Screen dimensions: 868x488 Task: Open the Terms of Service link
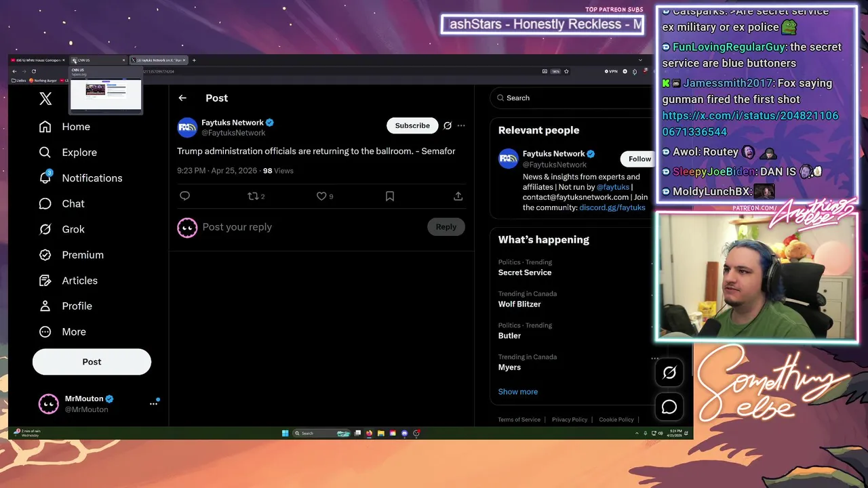[519, 420]
